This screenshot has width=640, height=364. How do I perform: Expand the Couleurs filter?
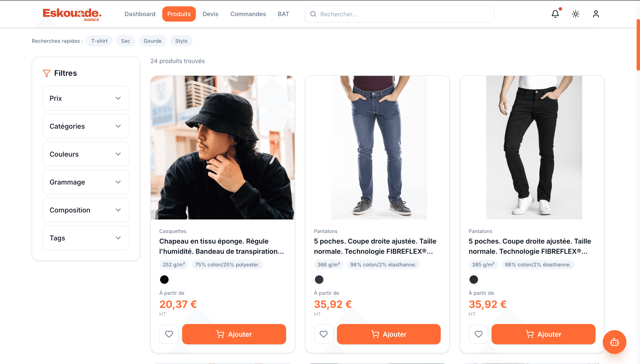point(86,154)
